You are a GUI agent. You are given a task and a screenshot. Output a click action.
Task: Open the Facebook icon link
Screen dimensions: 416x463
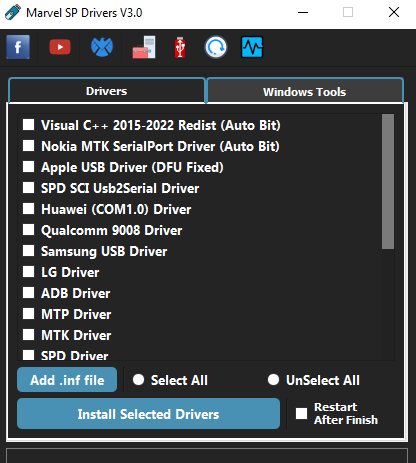pos(18,47)
